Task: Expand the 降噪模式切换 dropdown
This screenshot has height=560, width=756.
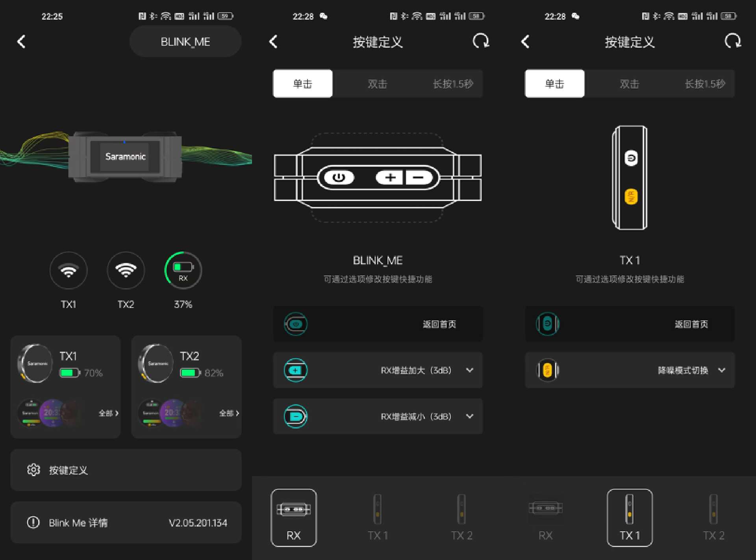Action: (721, 370)
